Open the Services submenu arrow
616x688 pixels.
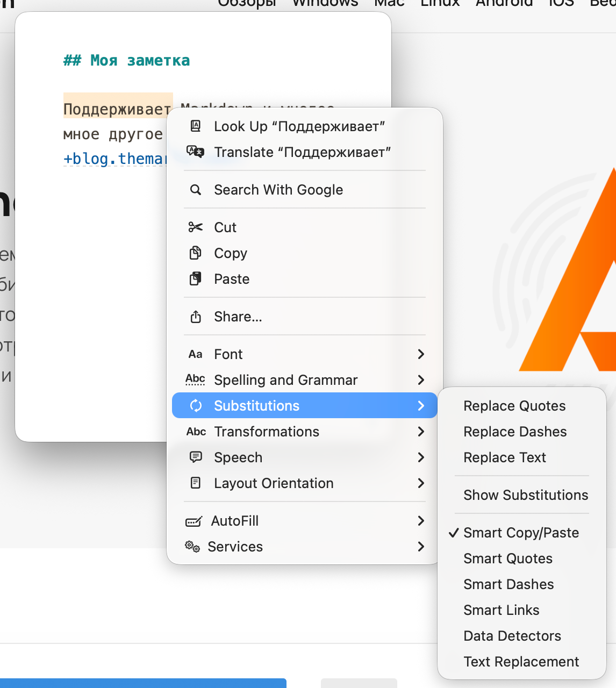[421, 547]
